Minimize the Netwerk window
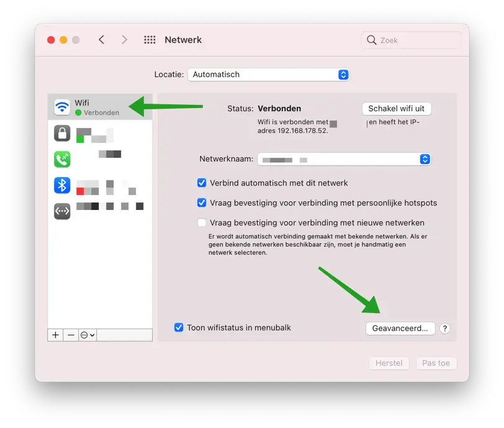 (x=63, y=40)
